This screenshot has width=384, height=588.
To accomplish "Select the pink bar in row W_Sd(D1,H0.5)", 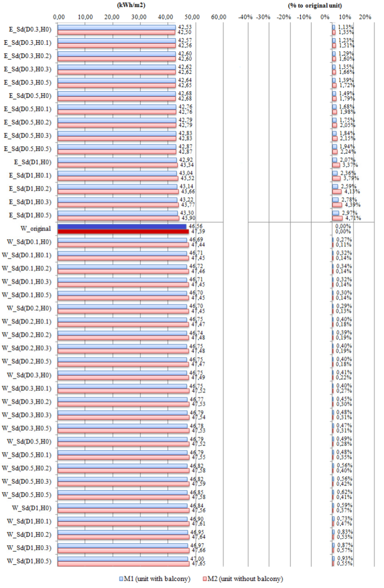I will (123, 564).
